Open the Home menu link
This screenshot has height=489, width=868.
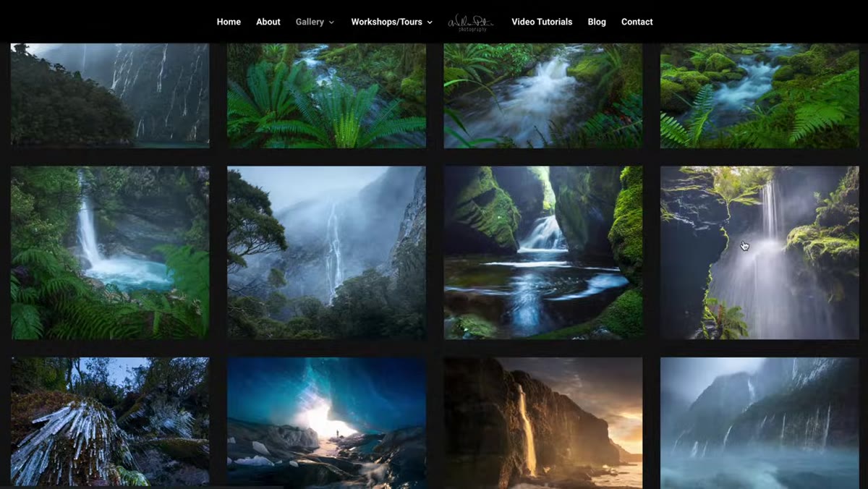229,22
